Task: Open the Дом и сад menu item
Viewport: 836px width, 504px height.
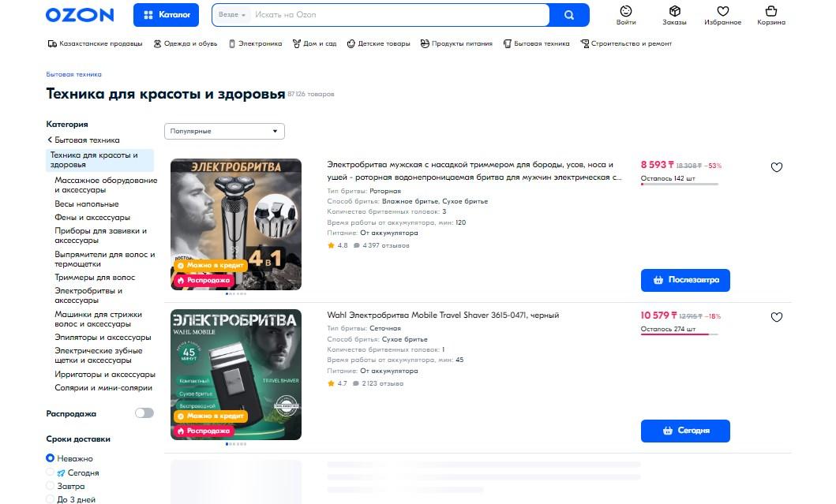Action: coord(314,43)
